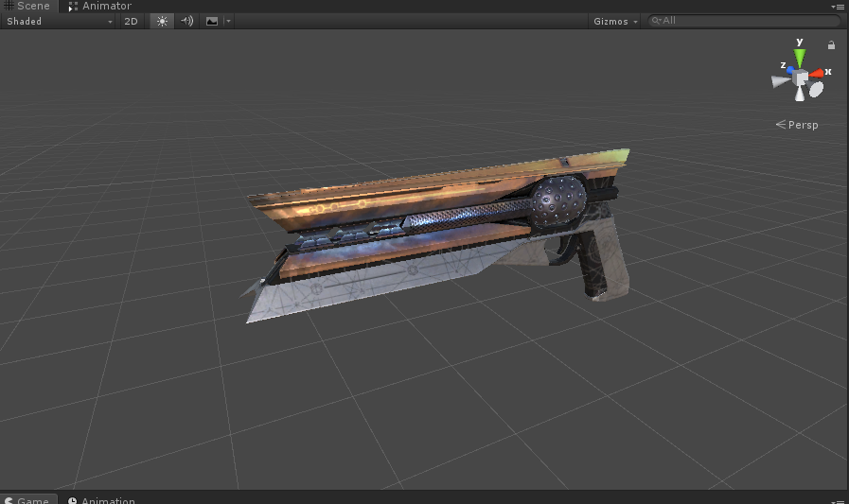Toggle 2D view mode
This screenshot has width=849, height=504.
(132, 21)
